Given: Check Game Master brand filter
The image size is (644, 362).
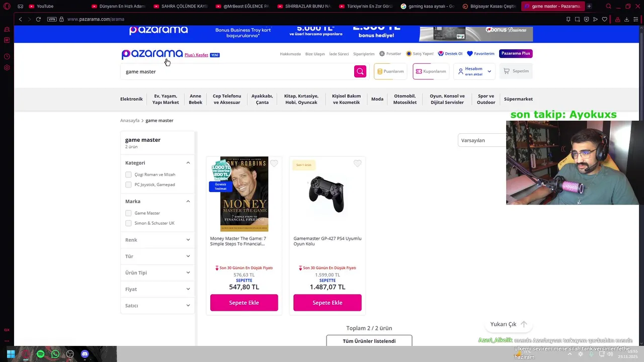Looking at the screenshot, I should coord(128,213).
